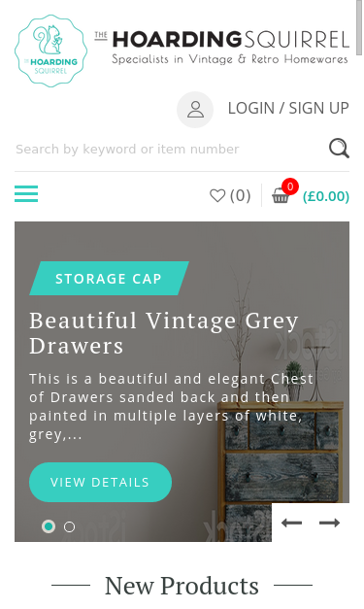Click the user account avatar icon
The width and height of the screenshot is (364, 609).
coord(195,110)
